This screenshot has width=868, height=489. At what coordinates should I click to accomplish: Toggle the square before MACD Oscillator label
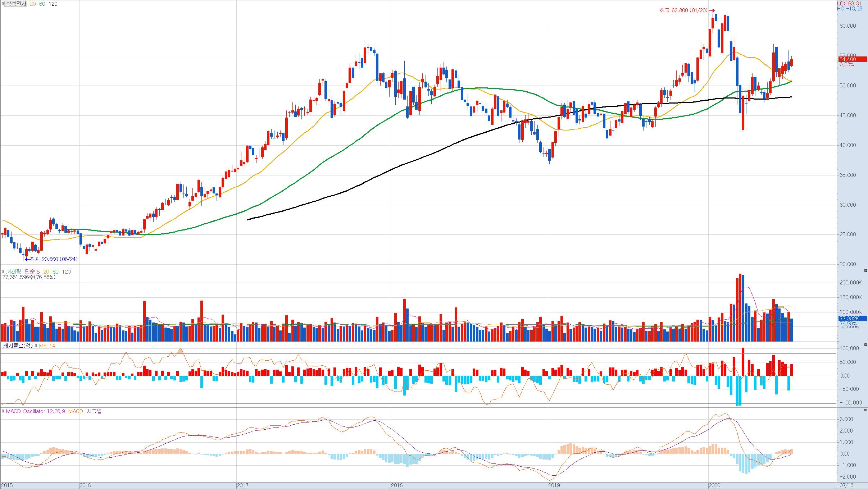3,411
